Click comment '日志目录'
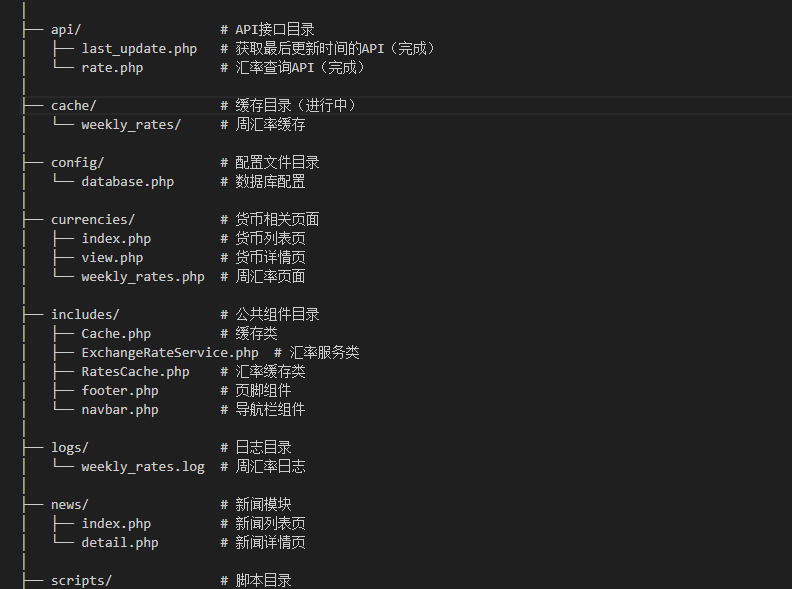 click(x=263, y=448)
